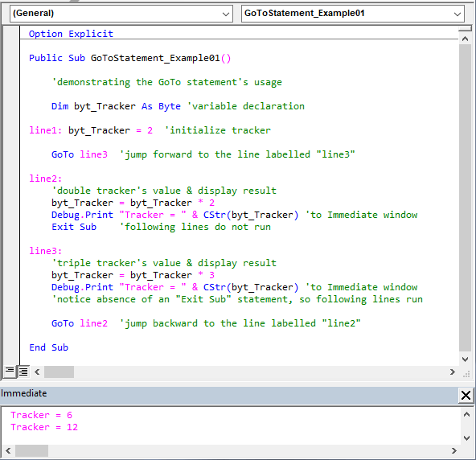
Task: Click the "line1:" label
Action: (46, 130)
